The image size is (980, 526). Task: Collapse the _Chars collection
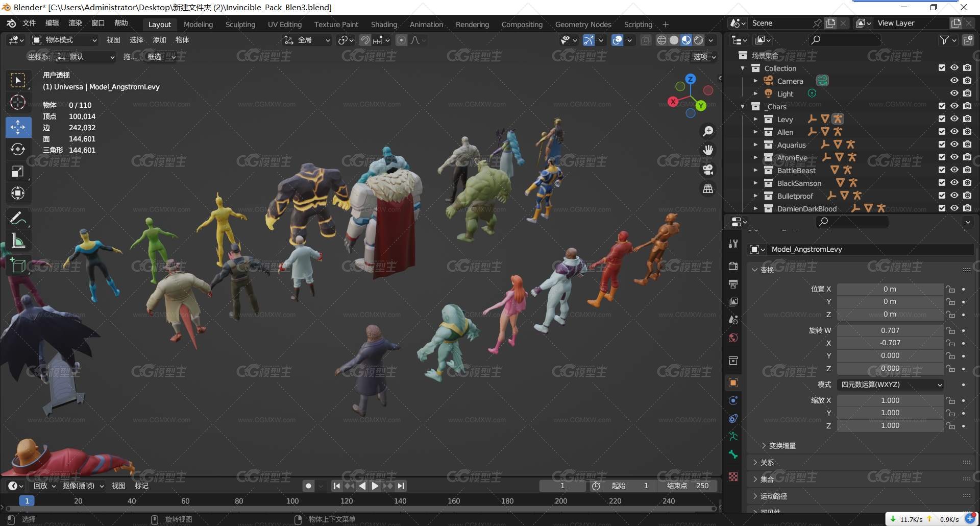pyautogui.click(x=743, y=106)
